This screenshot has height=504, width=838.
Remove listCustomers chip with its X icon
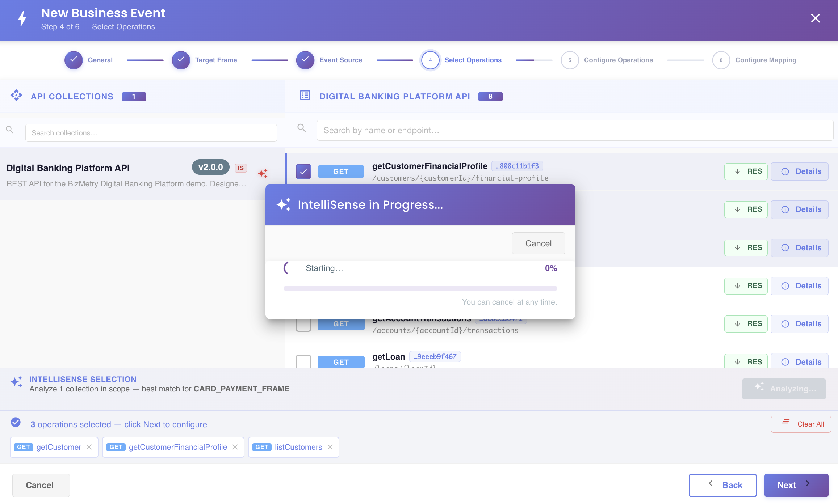[330, 447]
